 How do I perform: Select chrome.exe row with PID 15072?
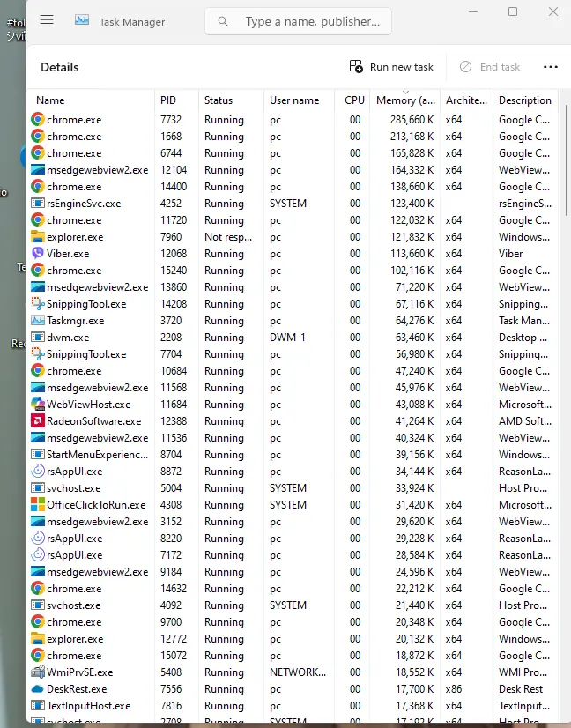293,656
